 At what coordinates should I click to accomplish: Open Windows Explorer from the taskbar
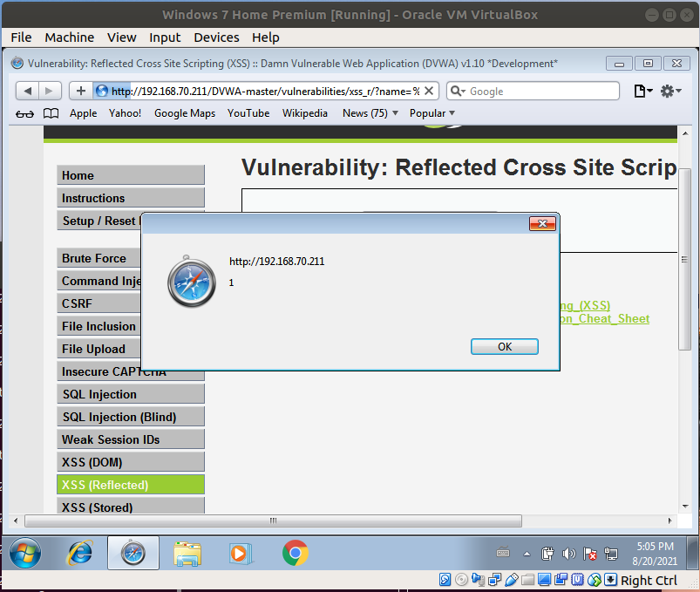[187, 554]
